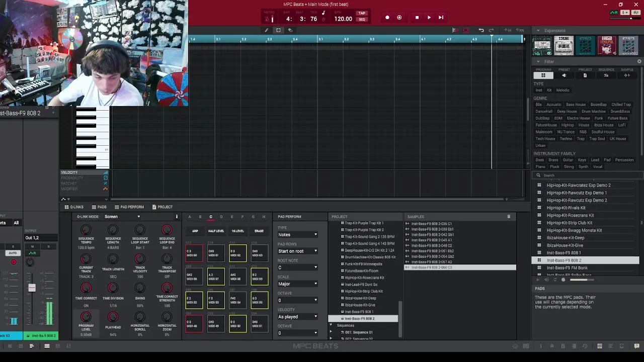Adjust the Swing knob
The image size is (644, 362).
tap(140, 289)
